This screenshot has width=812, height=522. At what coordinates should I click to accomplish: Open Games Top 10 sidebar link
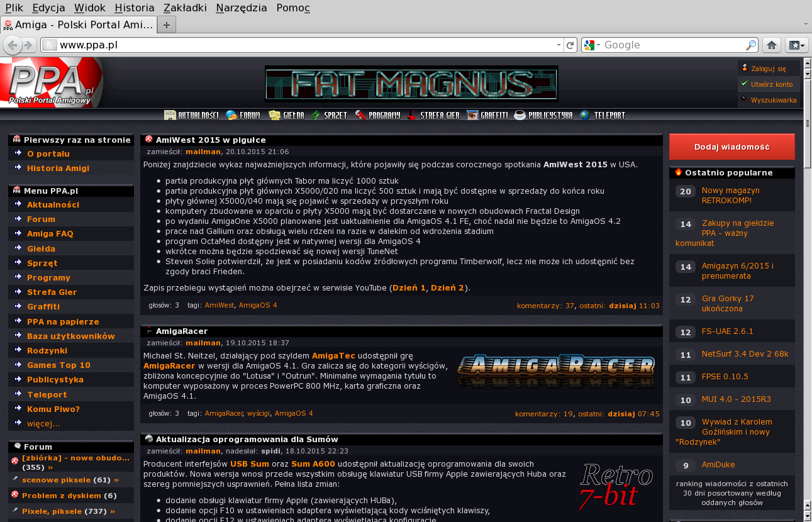point(58,365)
